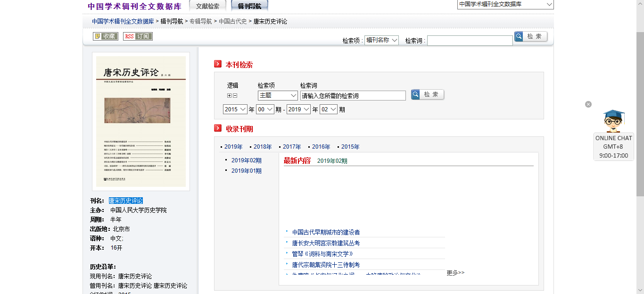This screenshot has width=644, height=294.
Task: Click the plus icon to add search row
Action: [229, 96]
